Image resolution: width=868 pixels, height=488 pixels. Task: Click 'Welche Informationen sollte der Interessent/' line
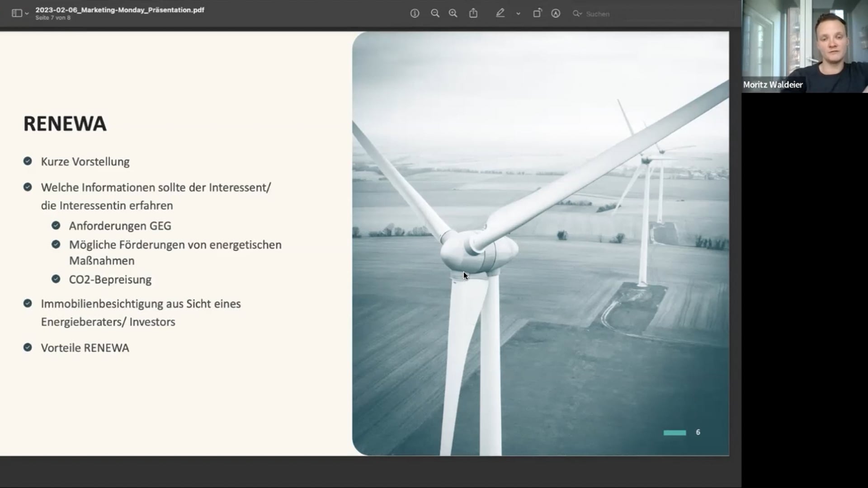156,188
